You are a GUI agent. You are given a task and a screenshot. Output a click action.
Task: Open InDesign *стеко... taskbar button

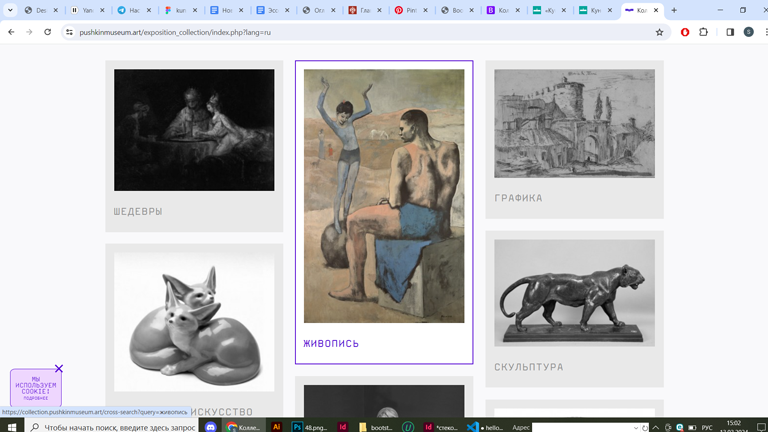point(441,427)
